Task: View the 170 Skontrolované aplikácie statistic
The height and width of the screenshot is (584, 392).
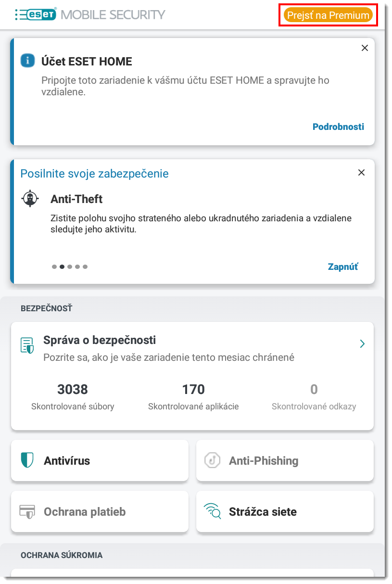Action: point(193,397)
